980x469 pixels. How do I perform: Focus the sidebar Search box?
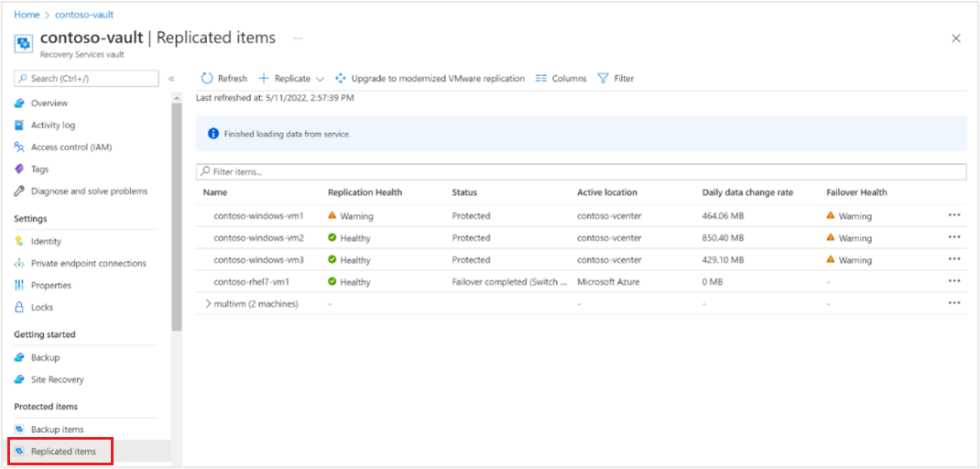[x=86, y=79]
